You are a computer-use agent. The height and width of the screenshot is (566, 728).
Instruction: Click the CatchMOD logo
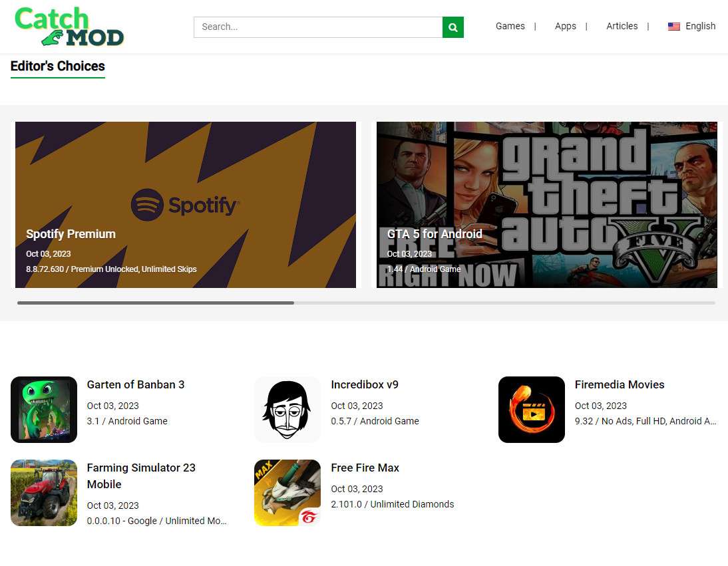coord(69,27)
